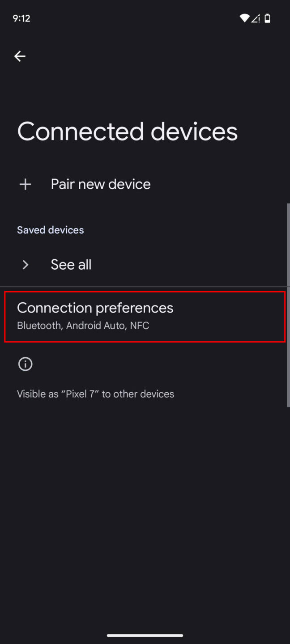Image resolution: width=290 pixels, height=644 pixels.
Task: Tap the battery icon in the status bar
Action: (267, 18)
